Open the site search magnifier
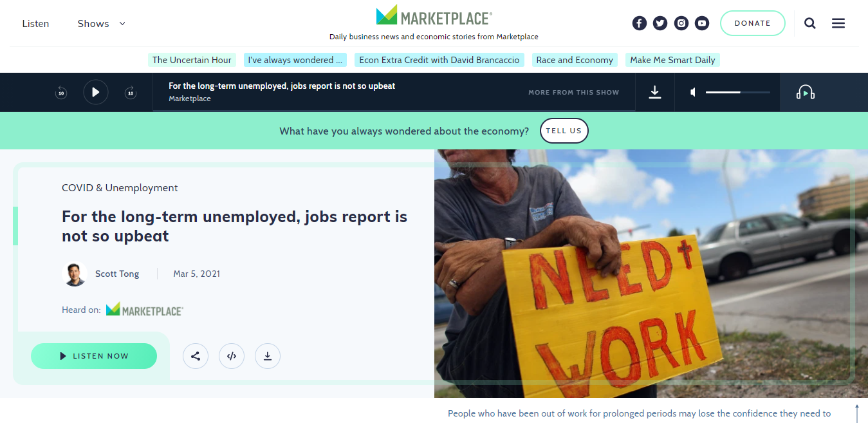Image resolution: width=868 pixels, height=423 pixels. (x=810, y=23)
